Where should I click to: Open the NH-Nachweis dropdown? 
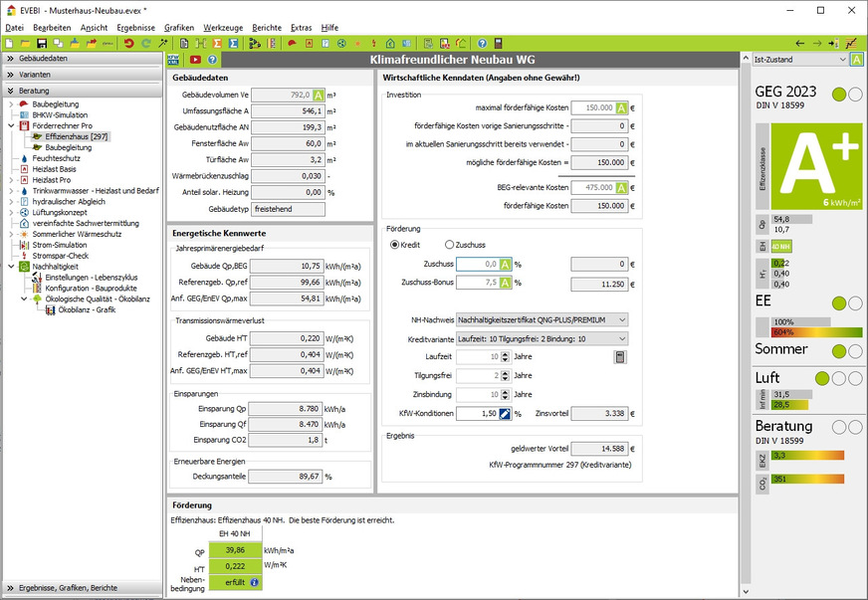click(x=542, y=319)
